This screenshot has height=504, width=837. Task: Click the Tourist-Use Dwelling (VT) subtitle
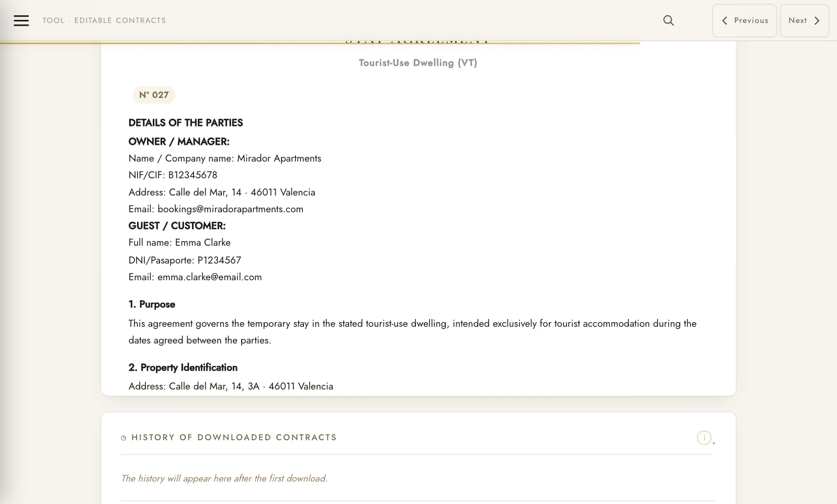click(418, 63)
